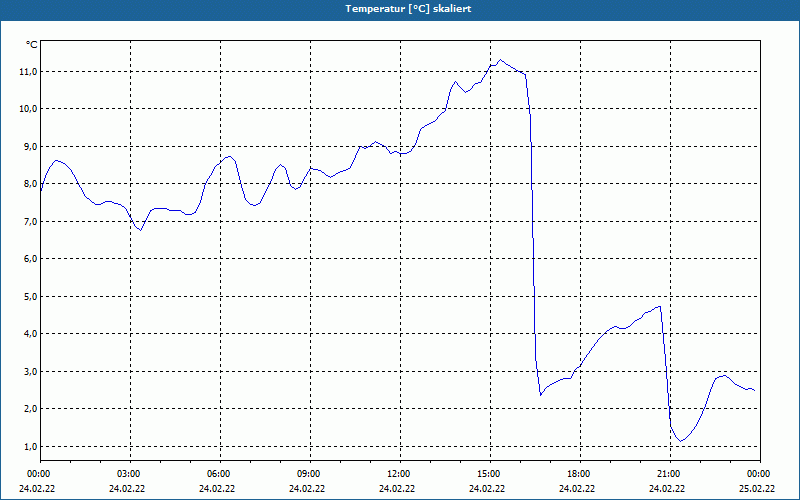The image size is (800, 500).
Task: Click the 06:00 time label
Action: click(220, 474)
